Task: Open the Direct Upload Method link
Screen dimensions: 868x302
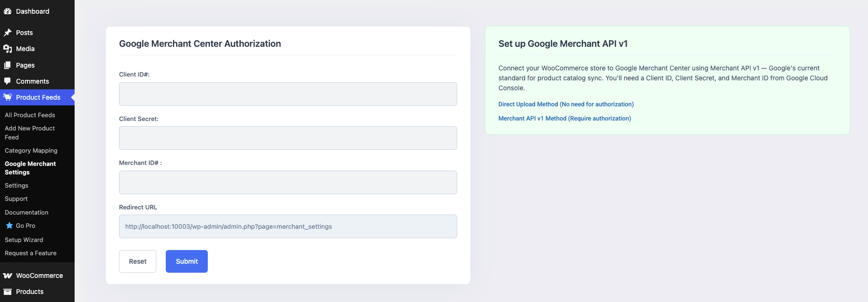Action: [566, 104]
